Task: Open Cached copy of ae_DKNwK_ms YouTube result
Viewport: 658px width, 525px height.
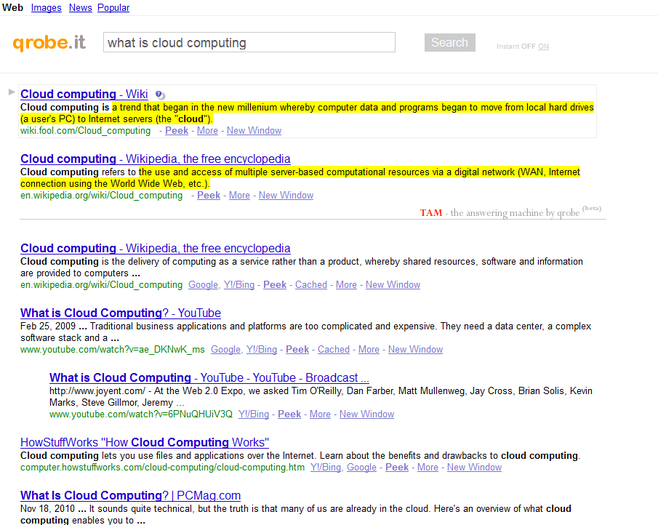Action: tap(334, 349)
